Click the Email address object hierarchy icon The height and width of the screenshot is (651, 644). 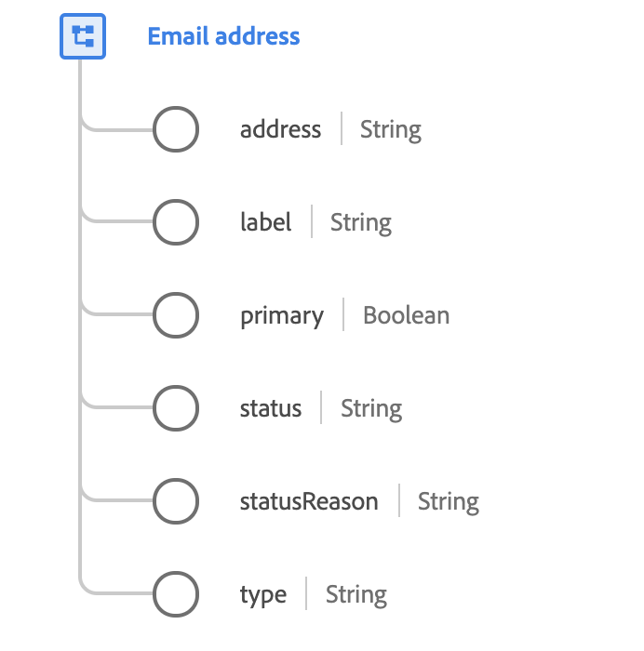click(83, 36)
